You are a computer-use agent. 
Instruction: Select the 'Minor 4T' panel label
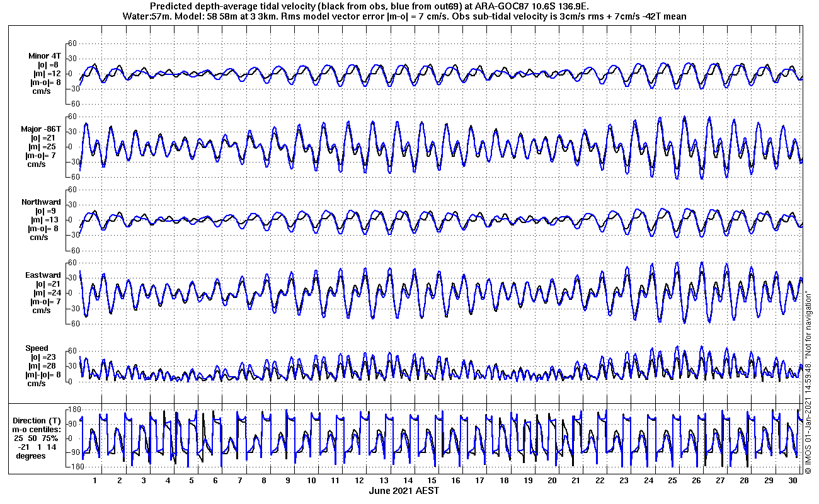(45, 55)
